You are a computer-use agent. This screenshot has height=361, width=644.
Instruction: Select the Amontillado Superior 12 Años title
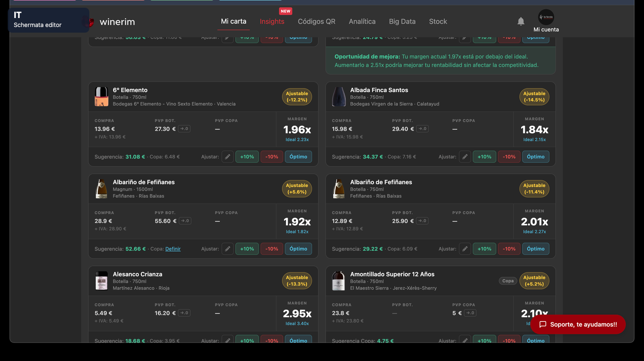(x=392, y=274)
